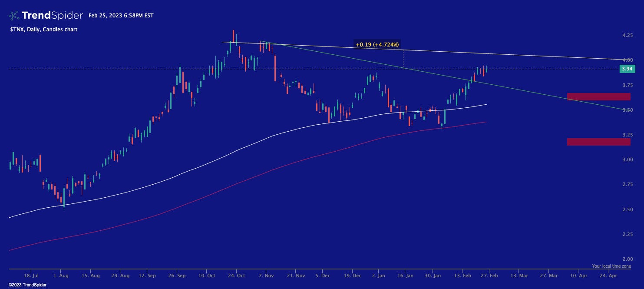The height and width of the screenshot is (289, 644).
Task: Select the 13. Mar date label
Action: tap(519, 276)
